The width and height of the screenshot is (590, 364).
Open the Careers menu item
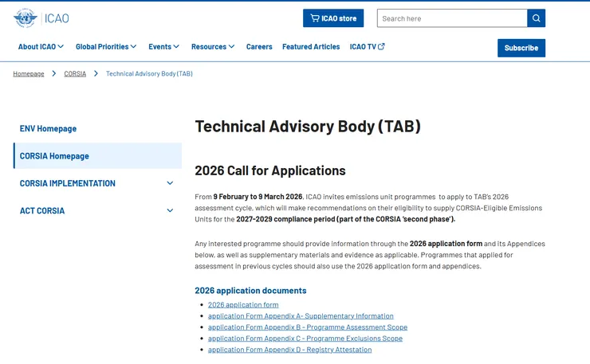(x=259, y=47)
